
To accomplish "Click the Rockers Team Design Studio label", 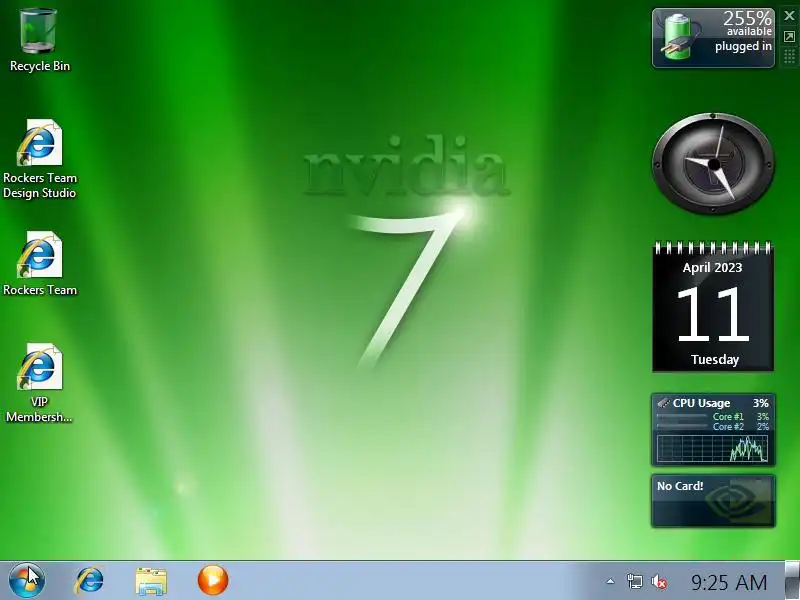I will pos(39,185).
